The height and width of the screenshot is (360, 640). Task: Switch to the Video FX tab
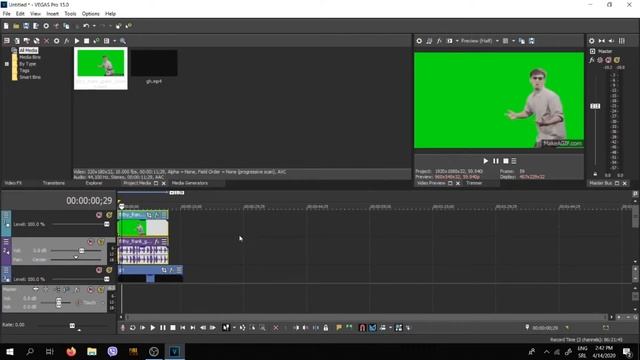click(x=13, y=183)
